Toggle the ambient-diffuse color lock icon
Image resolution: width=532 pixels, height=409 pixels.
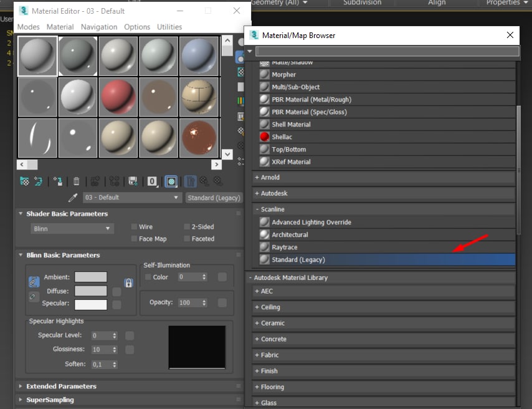(128, 283)
